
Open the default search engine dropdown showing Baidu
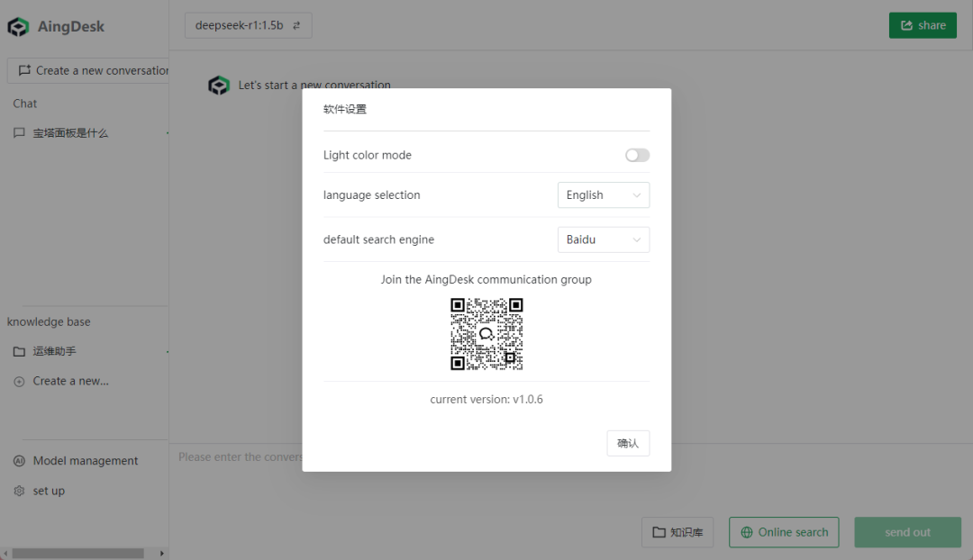click(x=604, y=239)
